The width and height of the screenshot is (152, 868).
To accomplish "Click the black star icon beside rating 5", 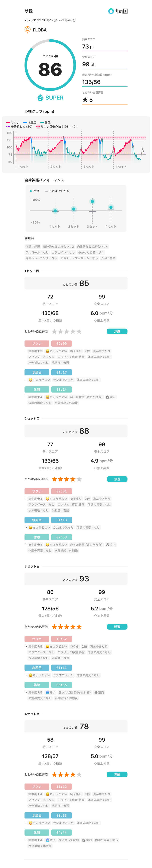I will 85,100.
